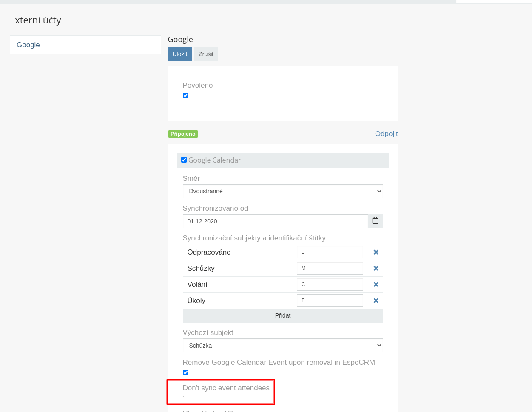
Task: Remove the Odpracováno sync entity
Action: [376, 252]
